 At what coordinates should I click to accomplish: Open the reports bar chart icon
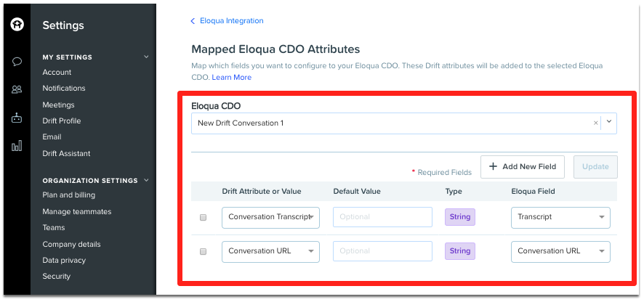pyautogui.click(x=17, y=146)
